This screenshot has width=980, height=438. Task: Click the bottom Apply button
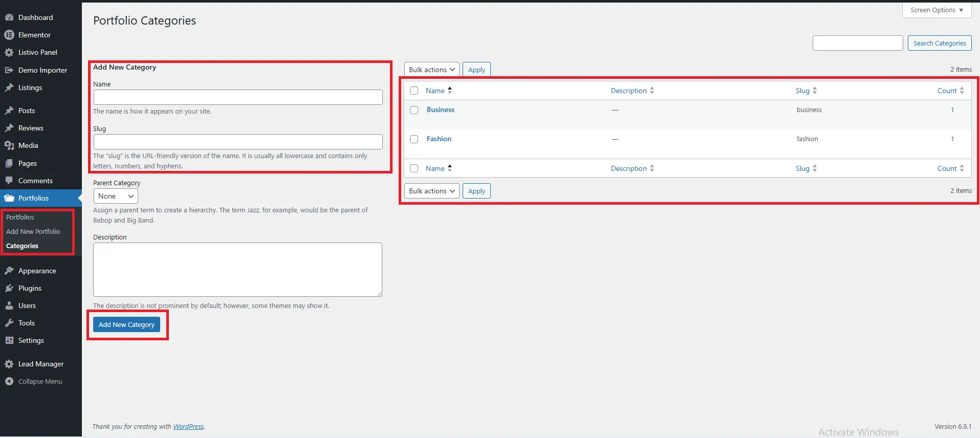point(476,191)
